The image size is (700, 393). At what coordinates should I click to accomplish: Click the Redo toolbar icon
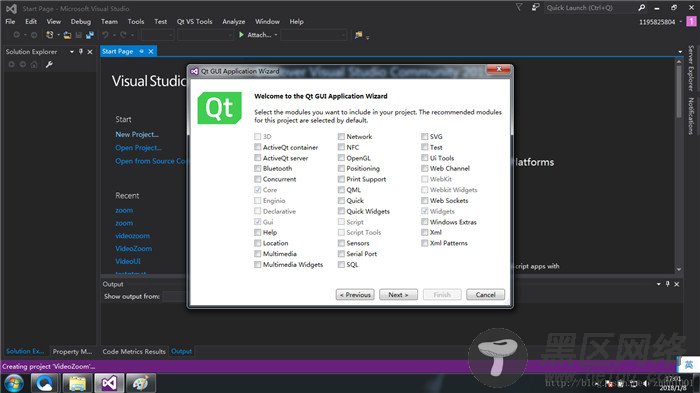(123, 35)
